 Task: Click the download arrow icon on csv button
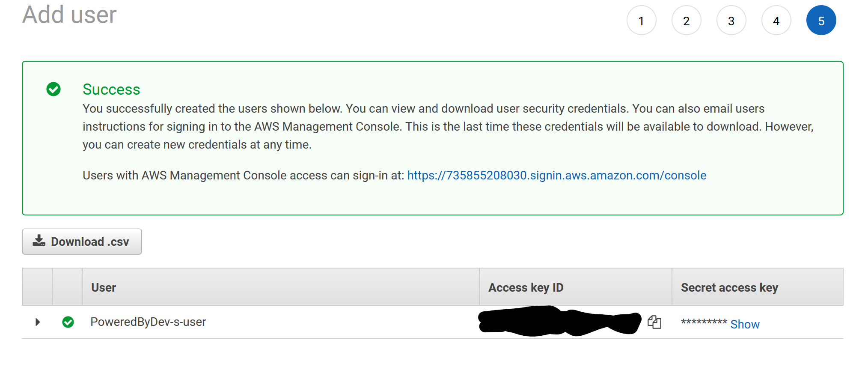(x=39, y=241)
